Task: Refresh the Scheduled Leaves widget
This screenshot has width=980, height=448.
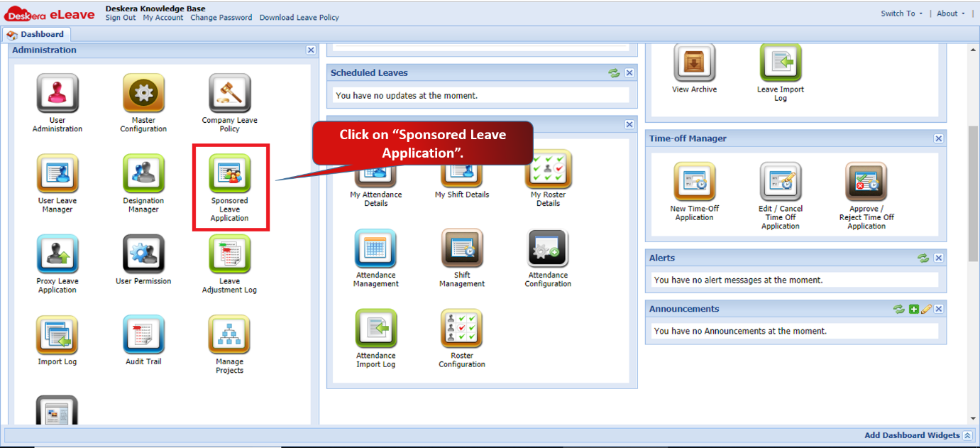Action: tap(615, 73)
